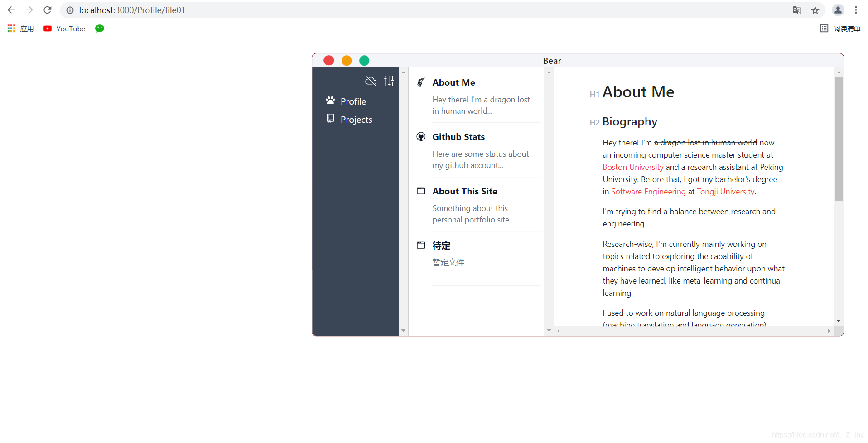The image size is (868, 443).
Task: Click the horizontal scrollbar right arrow
Action: click(x=829, y=331)
